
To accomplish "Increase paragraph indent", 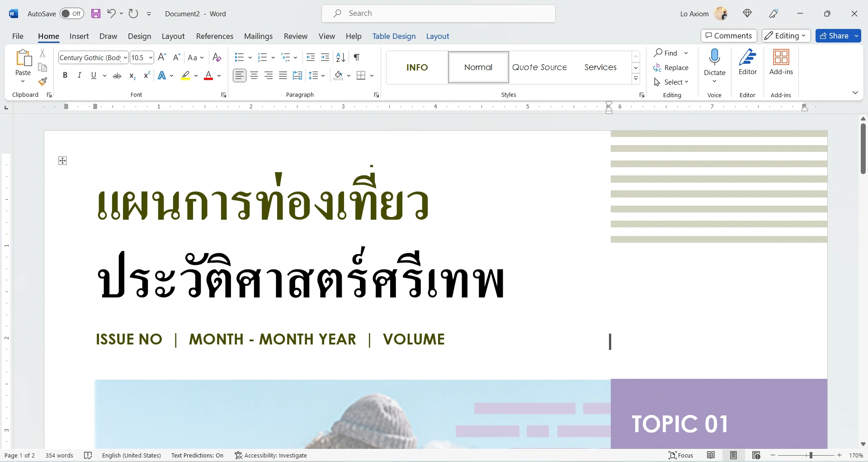I will coord(325,57).
